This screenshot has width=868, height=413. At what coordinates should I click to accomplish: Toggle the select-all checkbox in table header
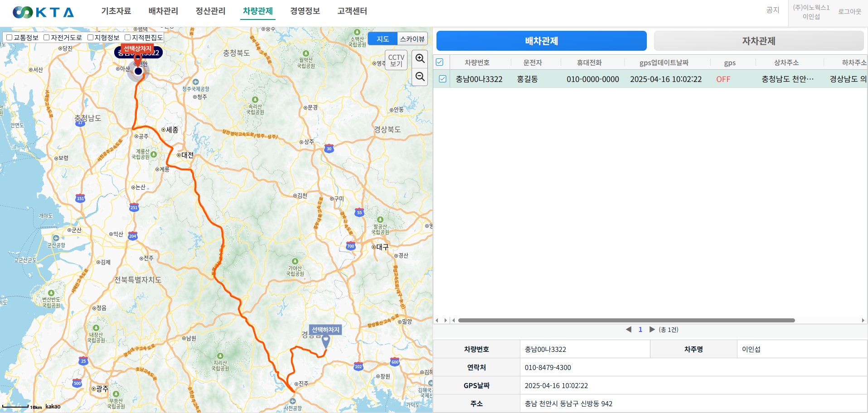(440, 62)
